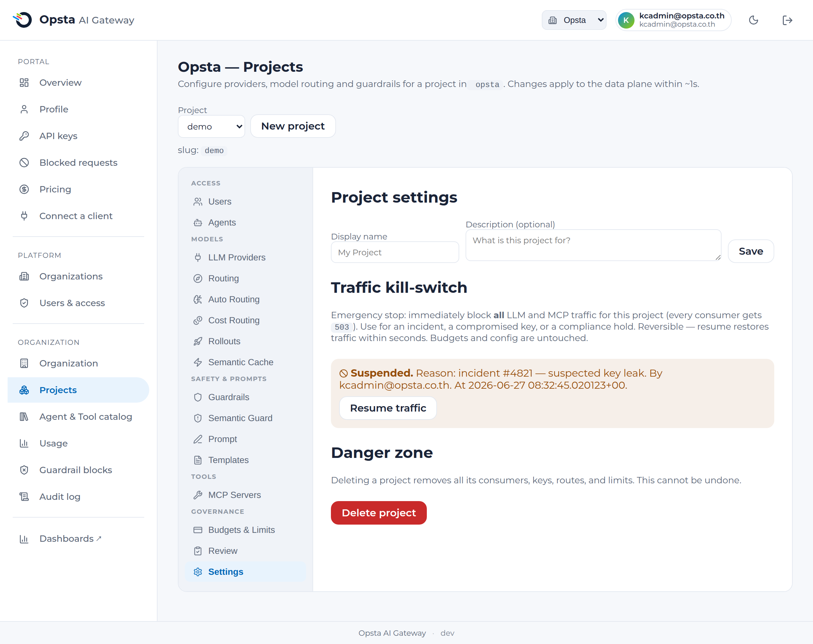This screenshot has height=644, width=813.
Task: Click the Semantic Cache lightning icon
Action: click(198, 362)
